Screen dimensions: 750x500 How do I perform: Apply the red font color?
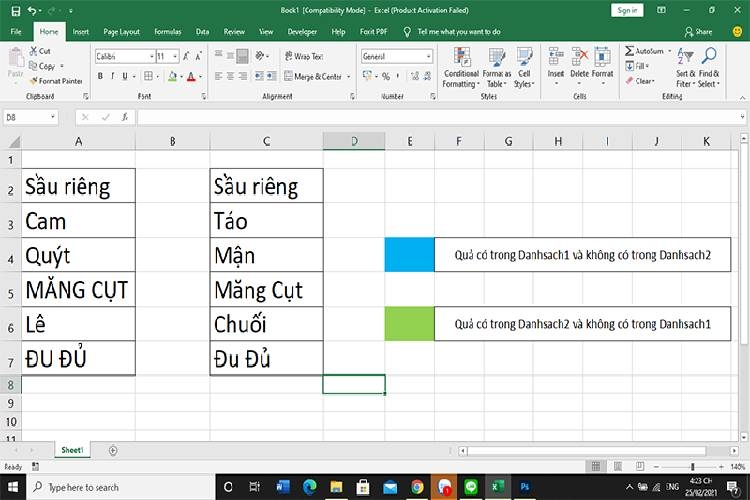coord(191,76)
